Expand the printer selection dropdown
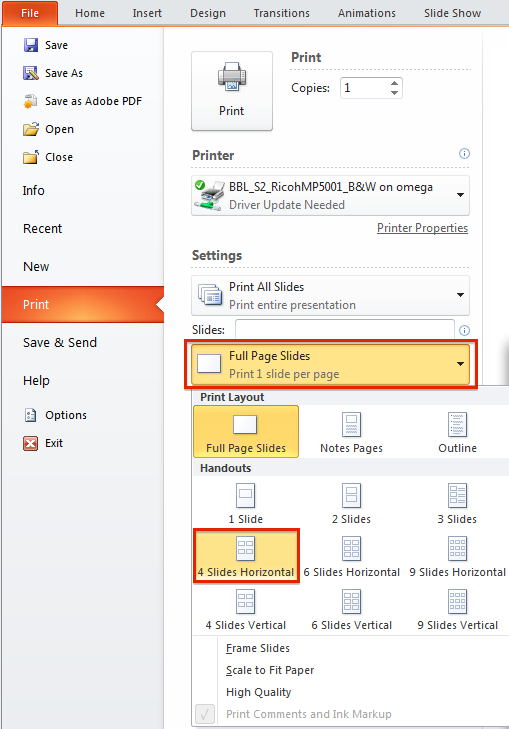Screen dimensions: 509x729 coord(331,196)
